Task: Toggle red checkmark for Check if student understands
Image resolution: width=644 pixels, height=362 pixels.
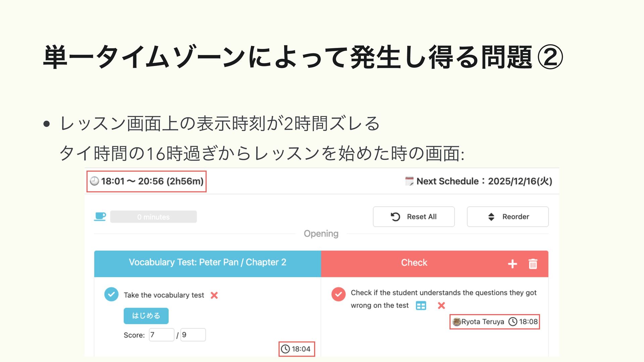Action: tap(338, 294)
